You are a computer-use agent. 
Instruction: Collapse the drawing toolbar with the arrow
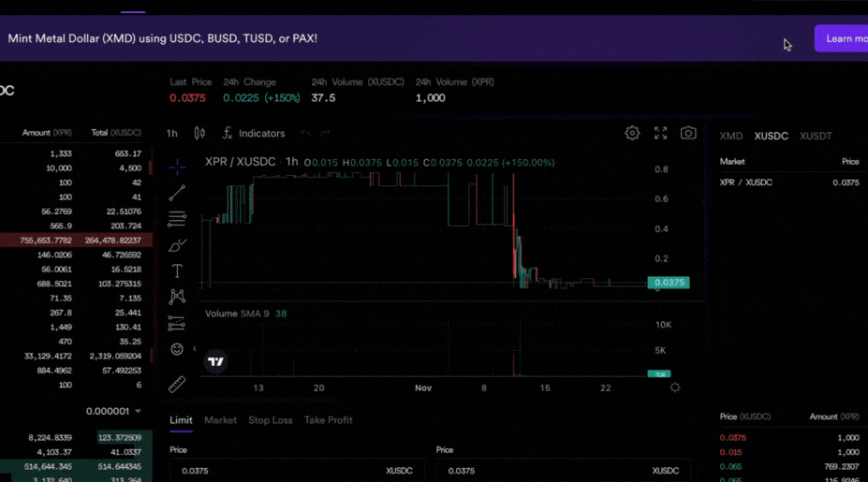pyautogui.click(x=195, y=349)
